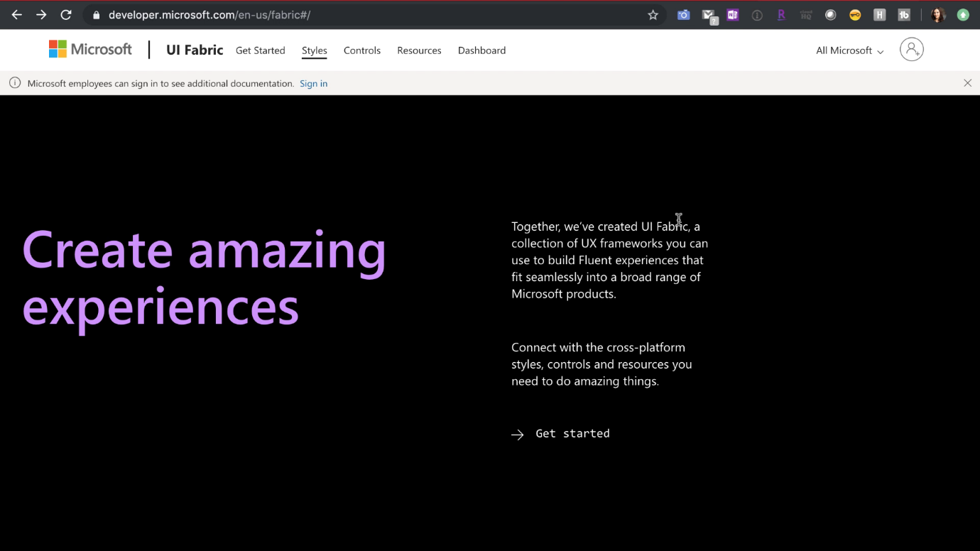Click the 'Microsoft employees can sign in' message
Screen dimensions: 980x551
(x=160, y=84)
